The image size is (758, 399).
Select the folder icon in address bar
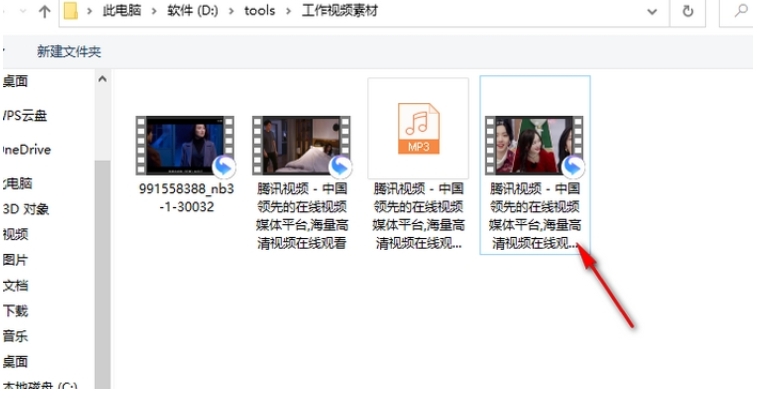(71, 11)
